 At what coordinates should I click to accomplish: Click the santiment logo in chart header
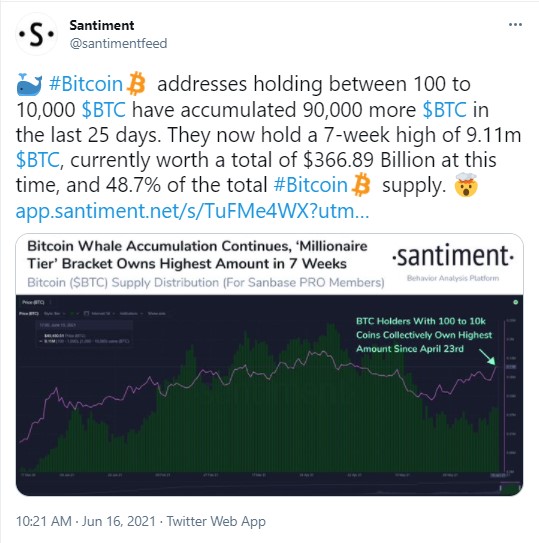(x=453, y=256)
